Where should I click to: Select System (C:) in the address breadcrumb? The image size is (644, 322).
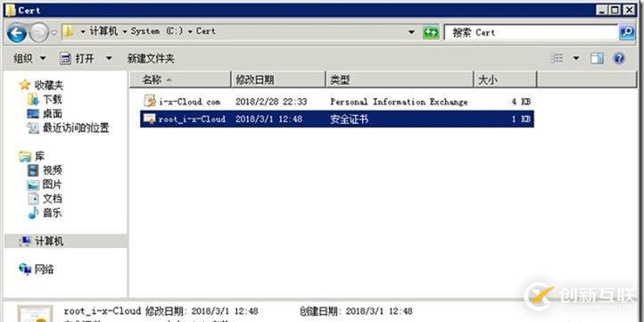(x=157, y=31)
